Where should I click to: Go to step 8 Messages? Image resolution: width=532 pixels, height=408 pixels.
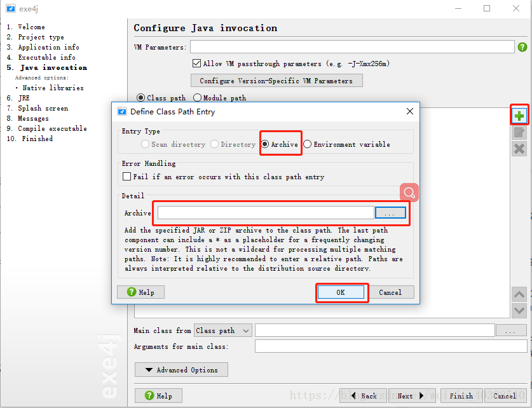(28, 118)
